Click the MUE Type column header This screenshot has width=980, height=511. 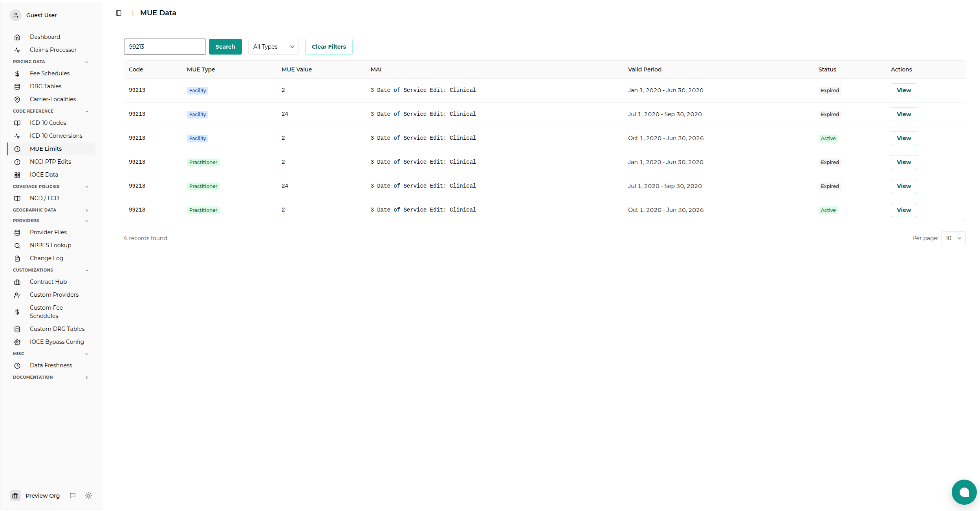(201, 69)
